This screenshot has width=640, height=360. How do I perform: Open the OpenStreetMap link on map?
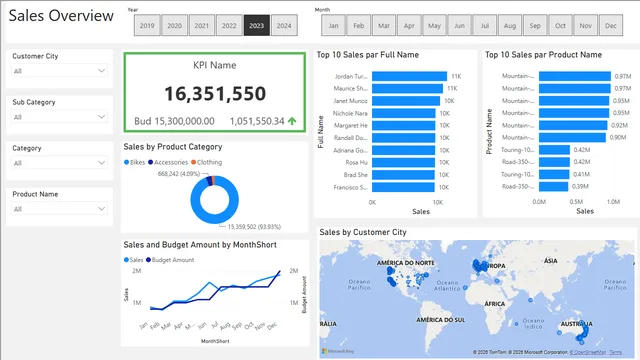point(588,352)
